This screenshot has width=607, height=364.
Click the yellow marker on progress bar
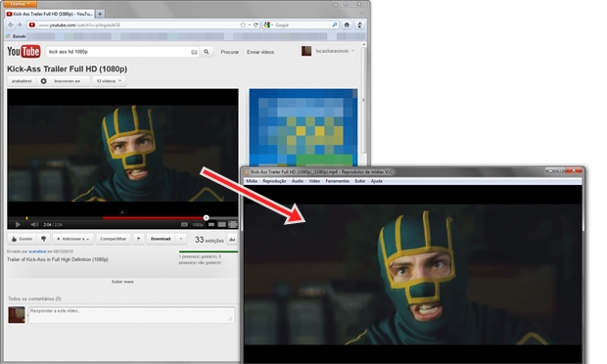tap(26, 218)
